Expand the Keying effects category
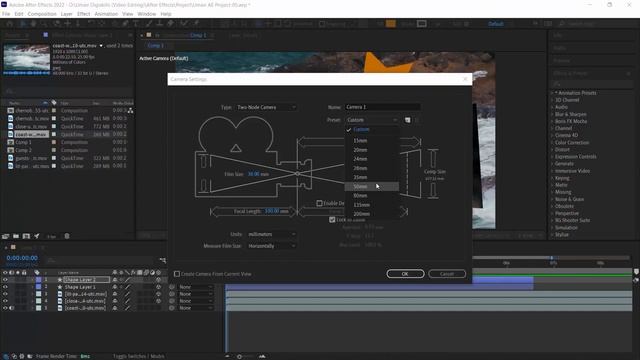This screenshot has height=360, width=640. pos(552,178)
